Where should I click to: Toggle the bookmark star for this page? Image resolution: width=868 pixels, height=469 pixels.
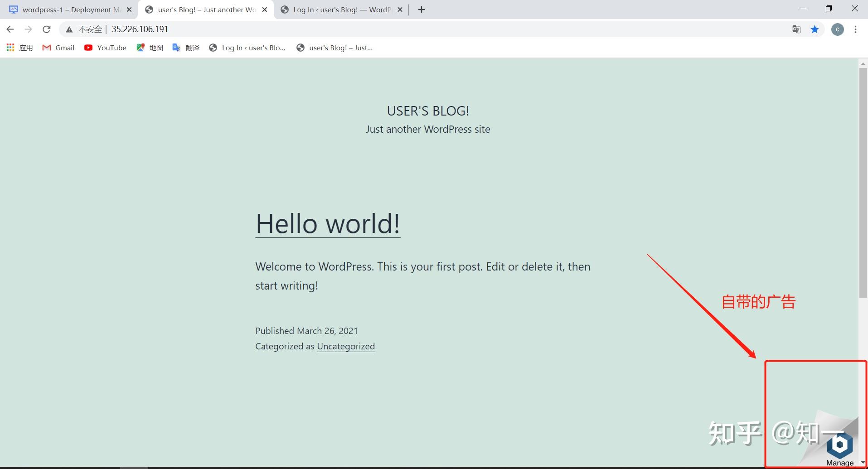click(x=815, y=29)
